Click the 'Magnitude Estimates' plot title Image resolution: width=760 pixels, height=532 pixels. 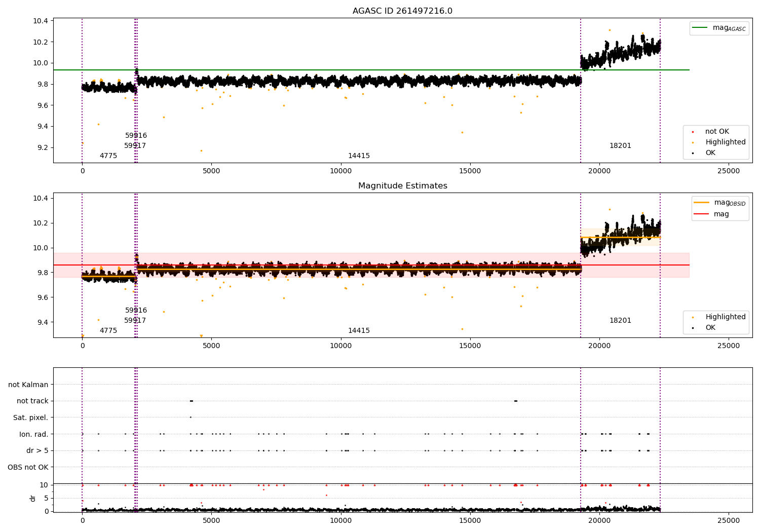pyautogui.click(x=402, y=186)
